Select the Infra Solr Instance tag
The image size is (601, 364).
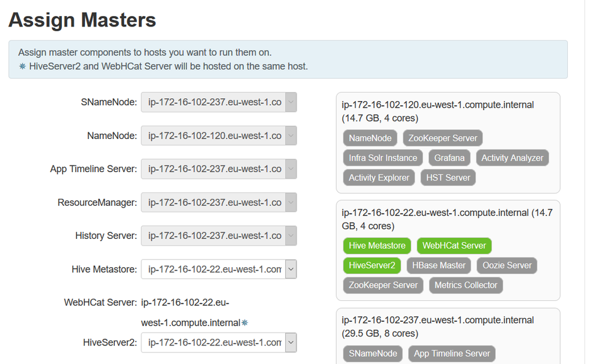pos(383,158)
